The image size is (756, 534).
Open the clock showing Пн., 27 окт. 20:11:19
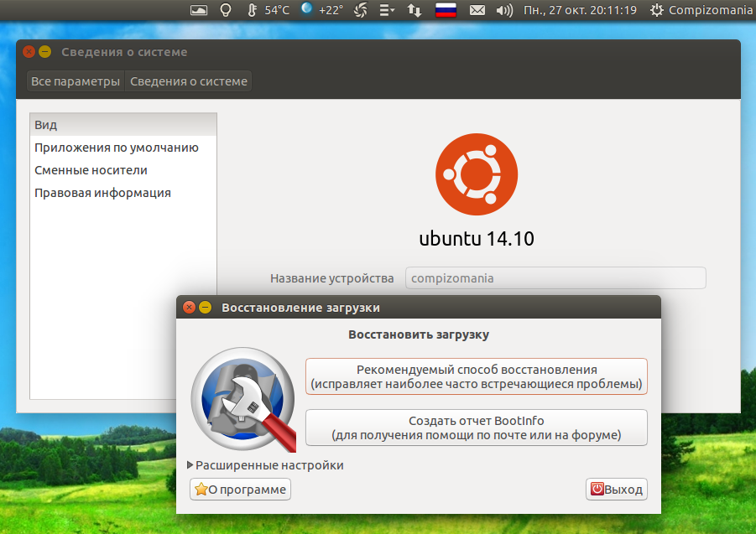click(x=580, y=10)
